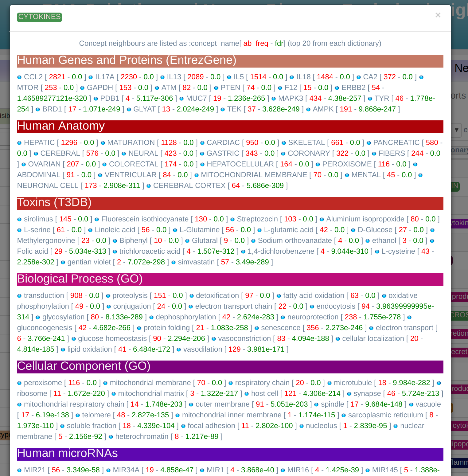Click the proteolysis process link
The height and width of the screenshot is (476, 468).
coord(130,295)
